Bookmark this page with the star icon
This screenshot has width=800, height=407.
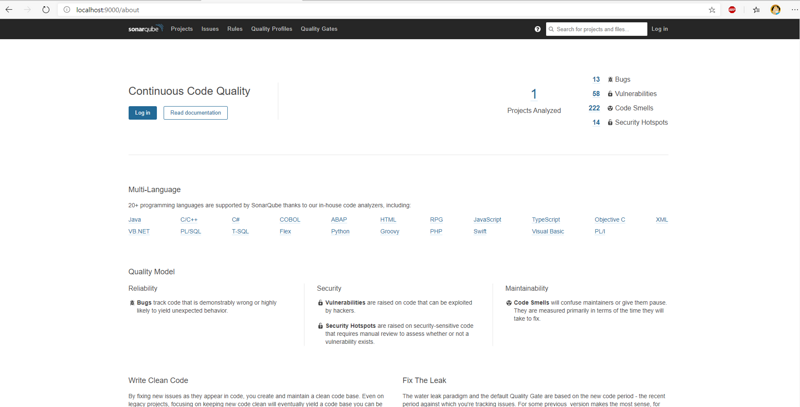[x=712, y=10]
